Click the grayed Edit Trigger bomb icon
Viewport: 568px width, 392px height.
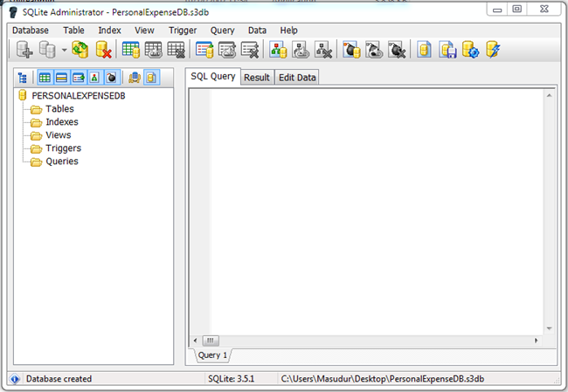point(374,49)
